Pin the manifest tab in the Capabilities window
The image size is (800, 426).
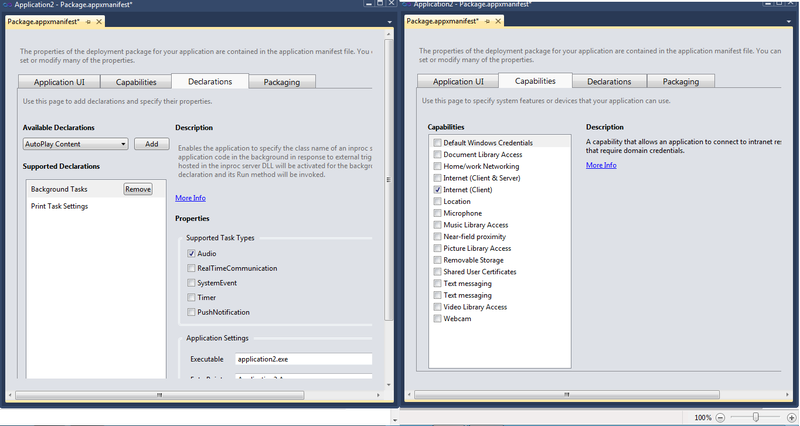point(485,20)
